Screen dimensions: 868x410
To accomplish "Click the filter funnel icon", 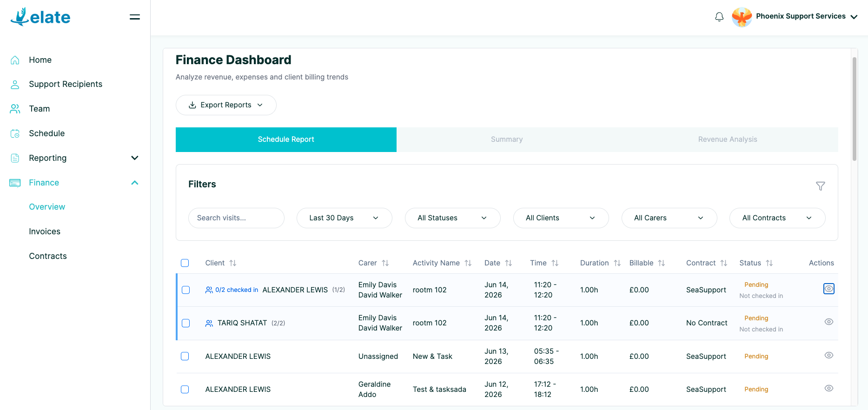I will [x=821, y=186].
